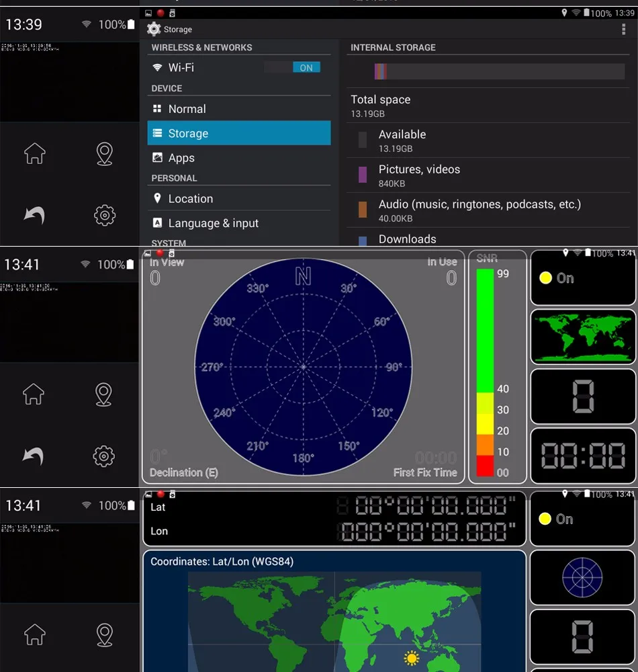Click the SNR color scale bar
Viewport: 638px width, 672px height.
(x=485, y=372)
